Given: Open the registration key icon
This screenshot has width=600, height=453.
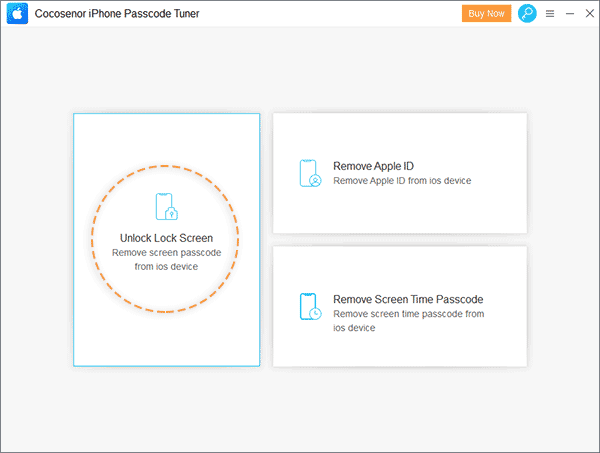Looking at the screenshot, I should [527, 13].
